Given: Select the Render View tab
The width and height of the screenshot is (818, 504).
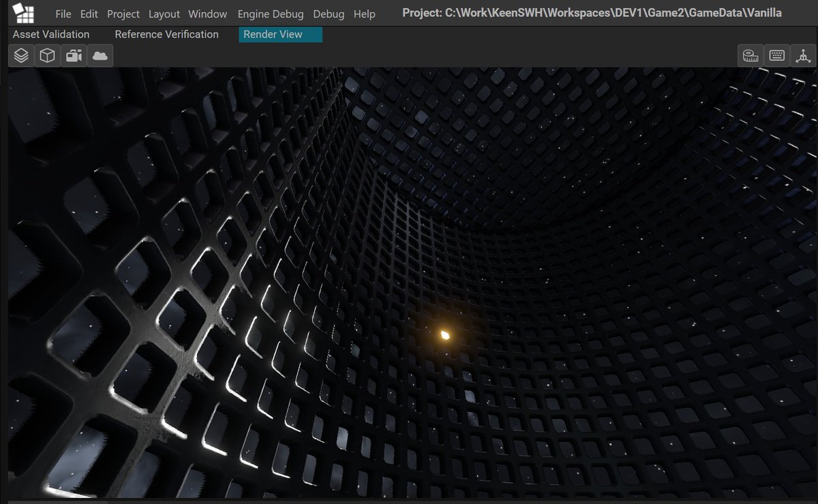Looking at the screenshot, I should coord(280,34).
